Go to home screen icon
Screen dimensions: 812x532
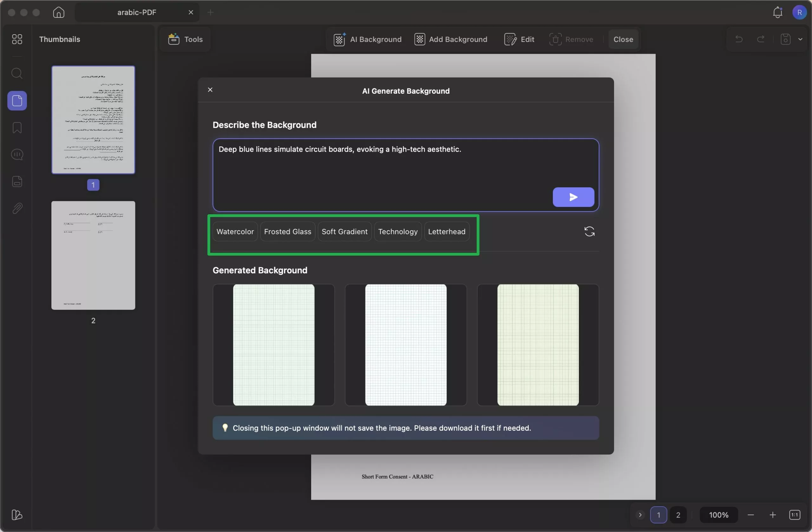coord(58,12)
